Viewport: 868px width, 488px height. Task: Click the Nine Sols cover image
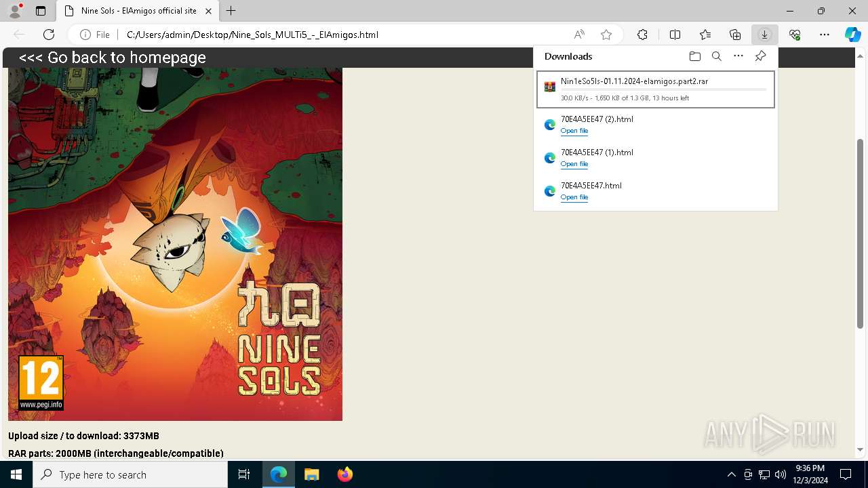pos(175,244)
